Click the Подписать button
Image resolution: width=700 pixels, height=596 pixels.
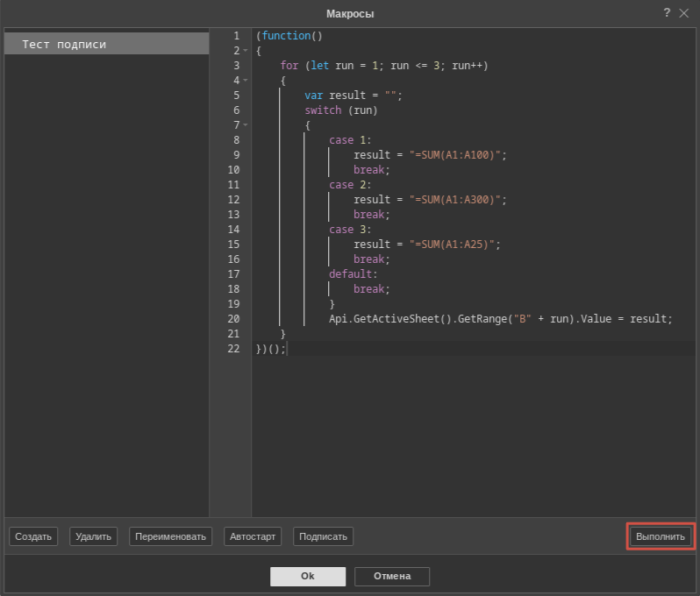pos(323,536)
